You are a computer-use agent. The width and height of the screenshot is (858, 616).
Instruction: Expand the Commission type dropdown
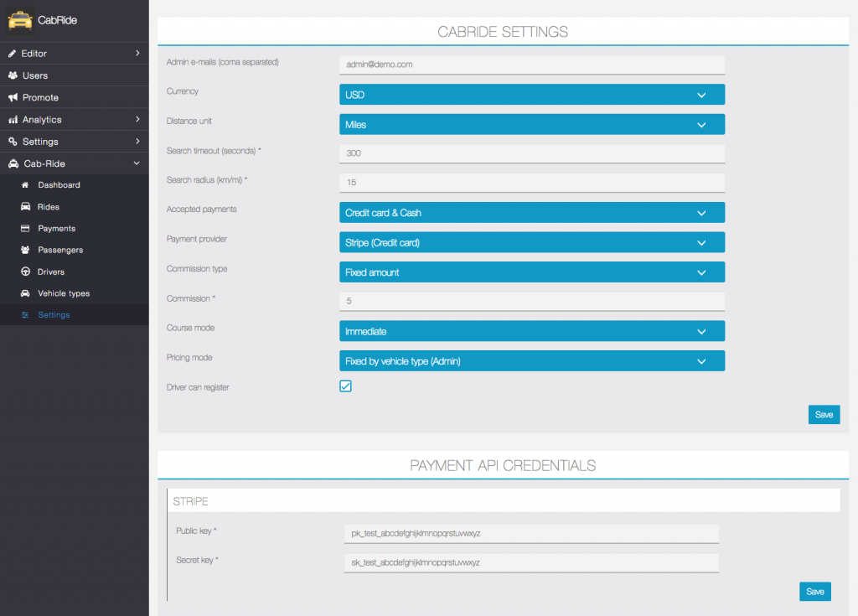[x=531, y=272]
